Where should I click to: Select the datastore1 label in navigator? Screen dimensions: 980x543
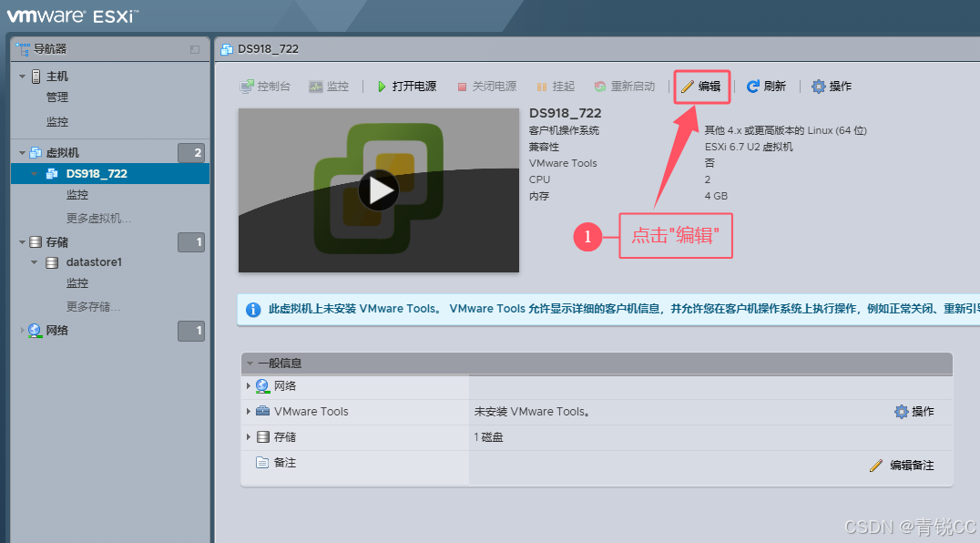(x=94, y=262)
